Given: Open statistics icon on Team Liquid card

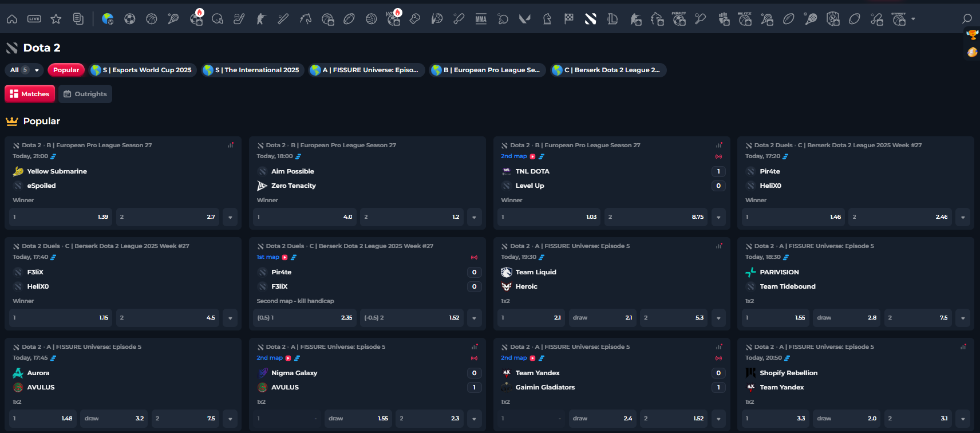Looking at the screenshot, I should pos(719,246).
